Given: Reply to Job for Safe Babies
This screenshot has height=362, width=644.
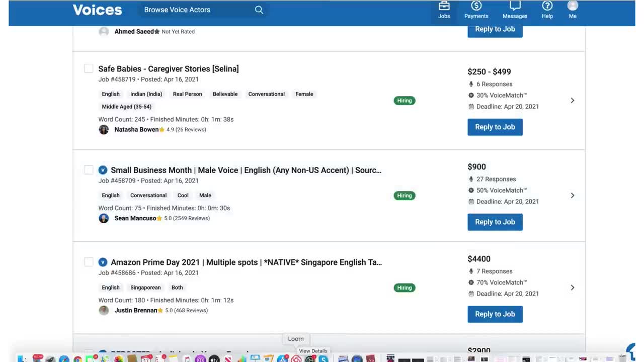Looking at the screenshot, I should (495, 127).
